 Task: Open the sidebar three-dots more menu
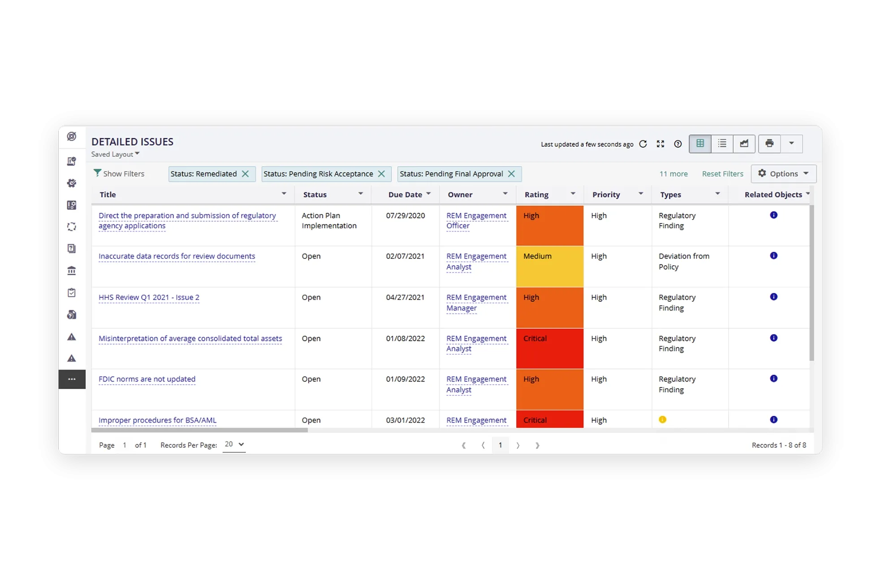click(x=72, y=379)
